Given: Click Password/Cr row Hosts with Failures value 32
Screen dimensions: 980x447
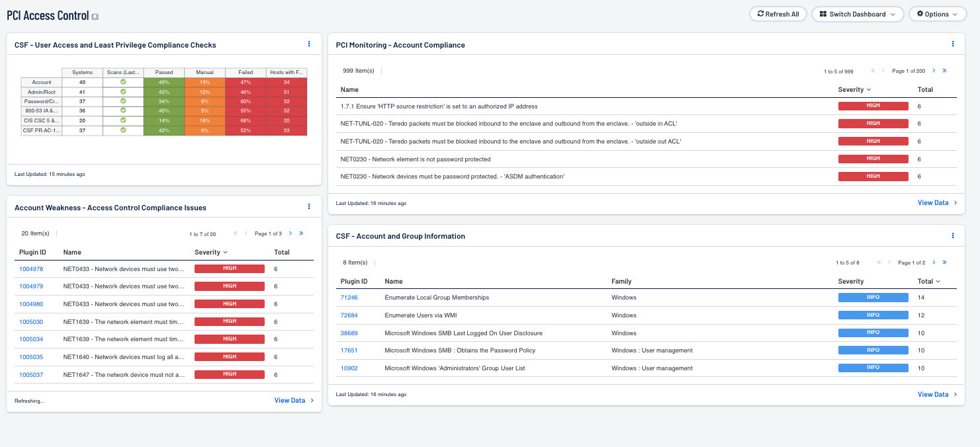Looking at the screenshot, I should [x=287, y=101].
